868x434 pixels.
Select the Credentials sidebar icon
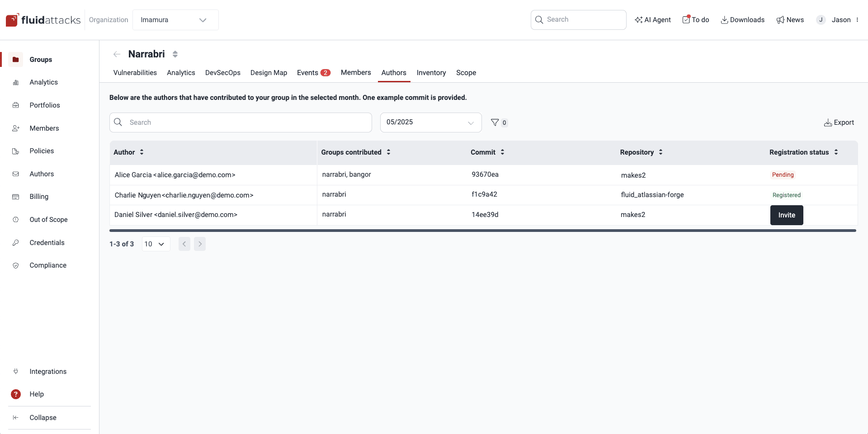15,242
